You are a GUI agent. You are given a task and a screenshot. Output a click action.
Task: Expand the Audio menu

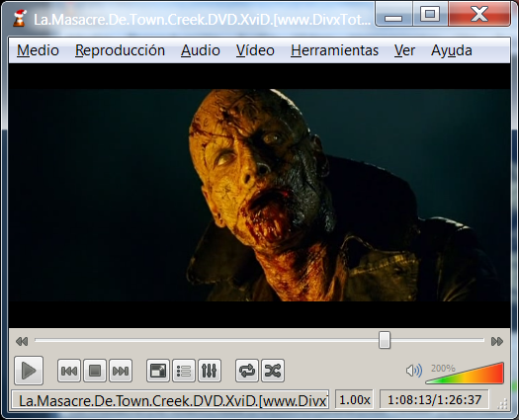point(201,50)
